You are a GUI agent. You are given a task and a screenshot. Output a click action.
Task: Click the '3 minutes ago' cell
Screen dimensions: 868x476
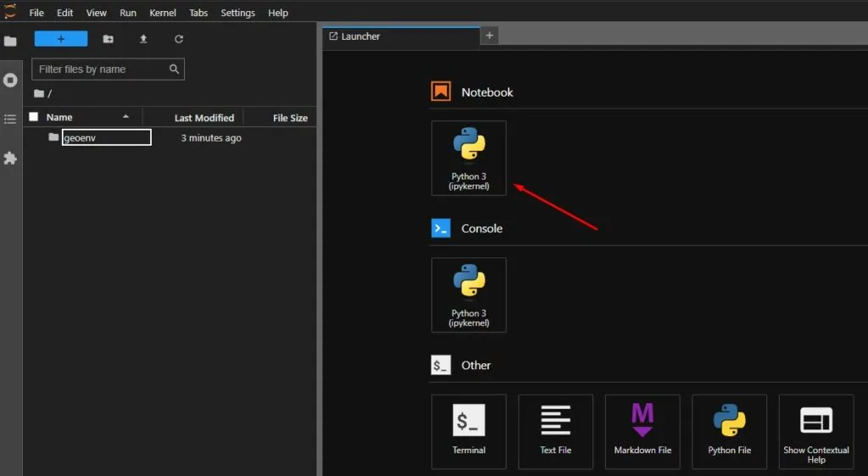pyautogui.click(x=211, y=138)
